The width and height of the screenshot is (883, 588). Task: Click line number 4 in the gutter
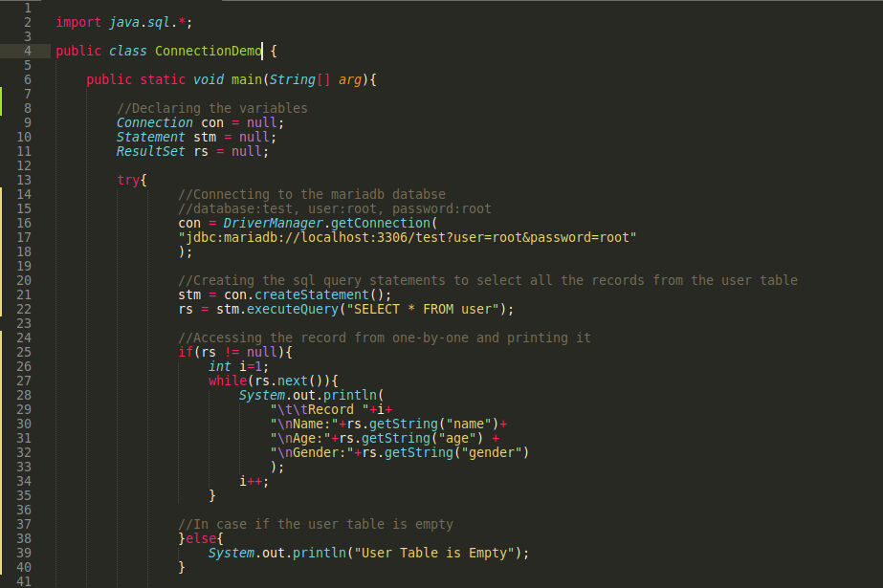(28, 52)
